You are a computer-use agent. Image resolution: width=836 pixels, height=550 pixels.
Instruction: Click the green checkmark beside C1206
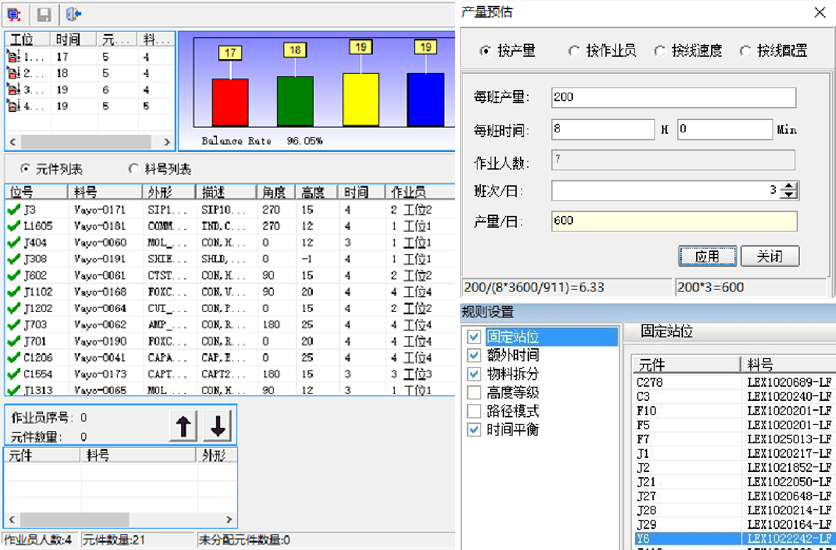point(13,357)
